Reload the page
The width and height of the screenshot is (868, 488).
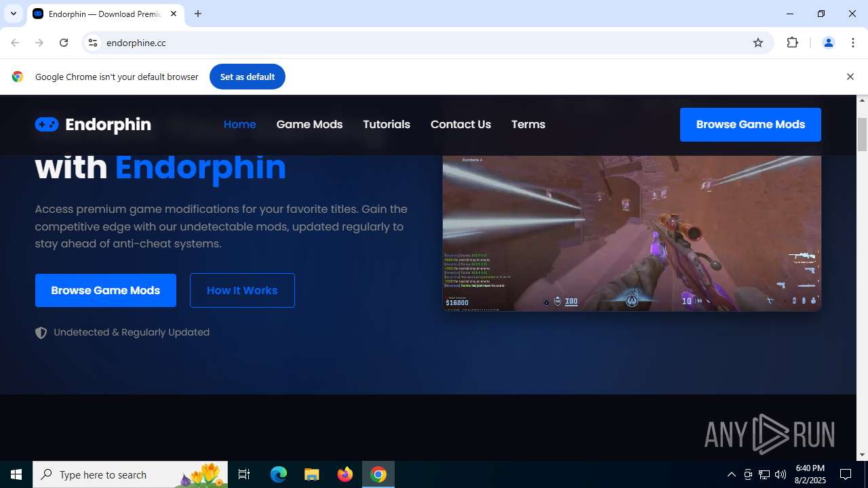tap(64, 43)
